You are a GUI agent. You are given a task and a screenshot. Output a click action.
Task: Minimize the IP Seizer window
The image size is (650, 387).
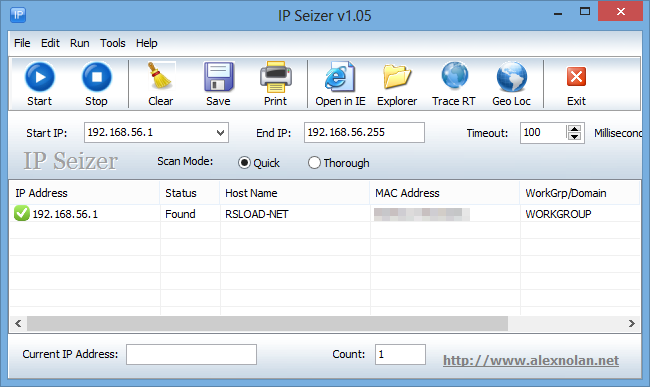[x=558, y=14]
